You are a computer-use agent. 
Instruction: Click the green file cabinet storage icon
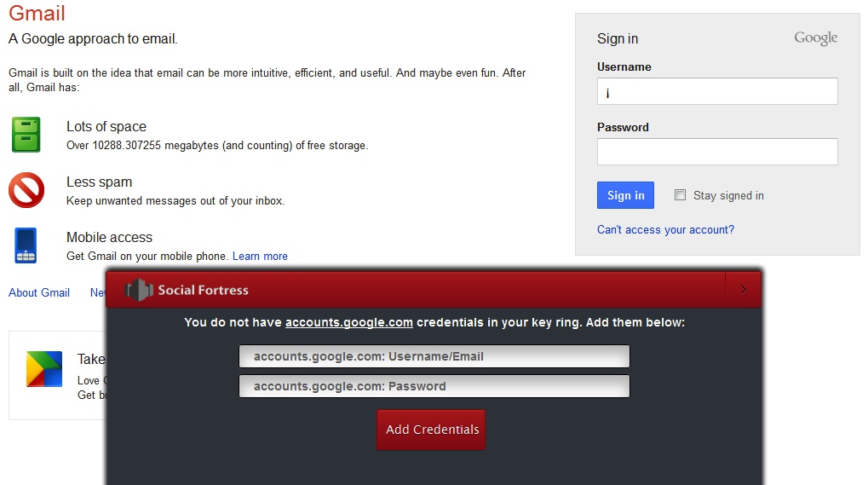(26, 135)
